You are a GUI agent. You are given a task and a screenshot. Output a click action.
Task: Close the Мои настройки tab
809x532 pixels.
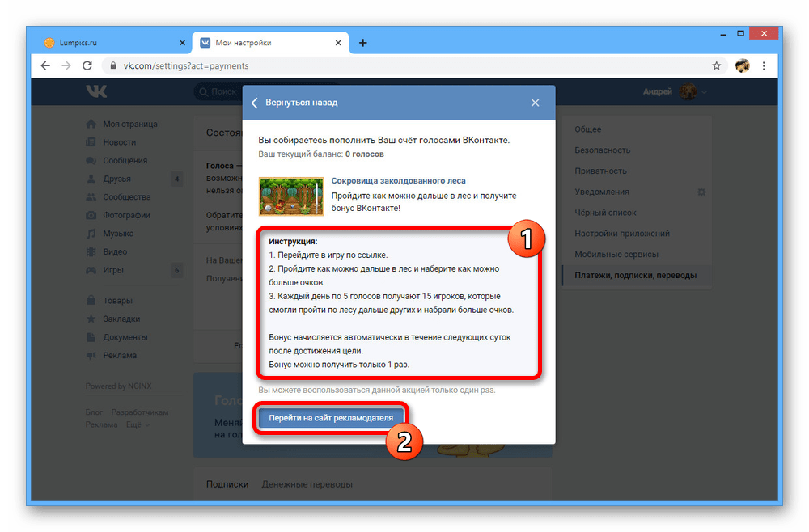click(338, 43)
